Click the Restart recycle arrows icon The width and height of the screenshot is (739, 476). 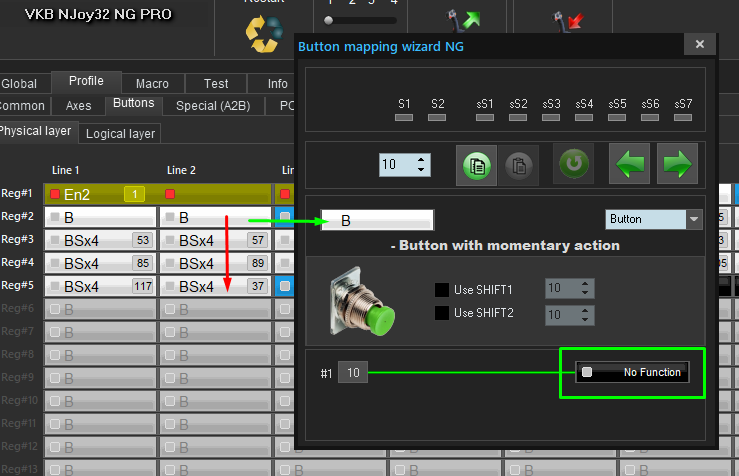pos(263,33)
